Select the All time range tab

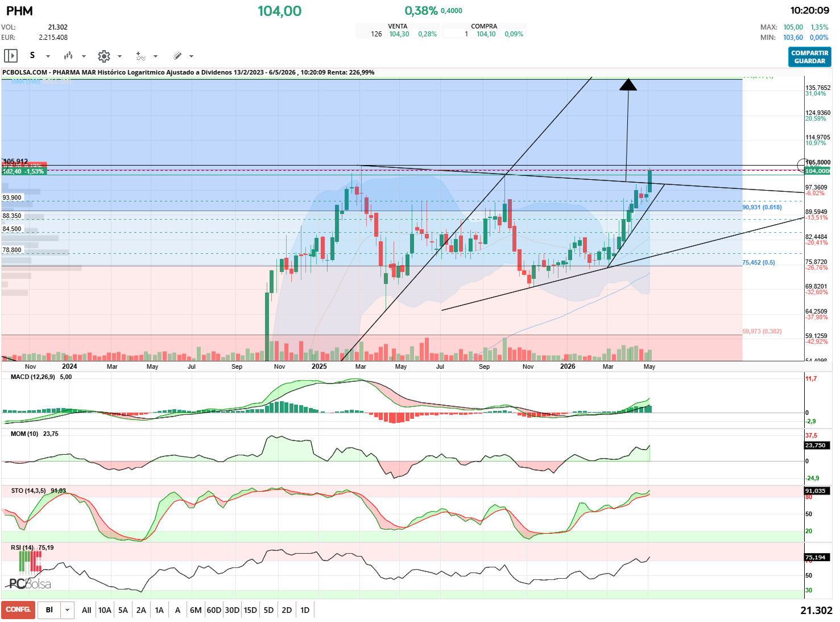(x=86, y=610)
